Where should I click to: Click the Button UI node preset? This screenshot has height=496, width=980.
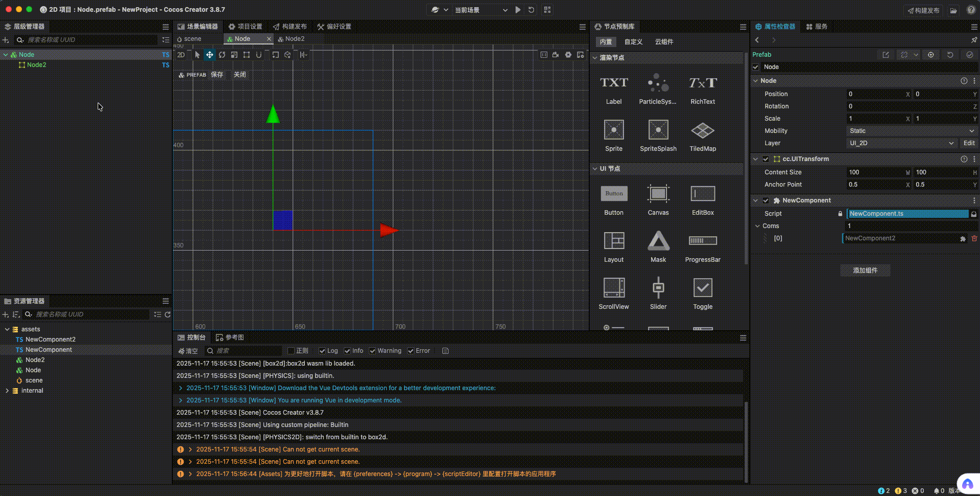click(x=614, y=200)
